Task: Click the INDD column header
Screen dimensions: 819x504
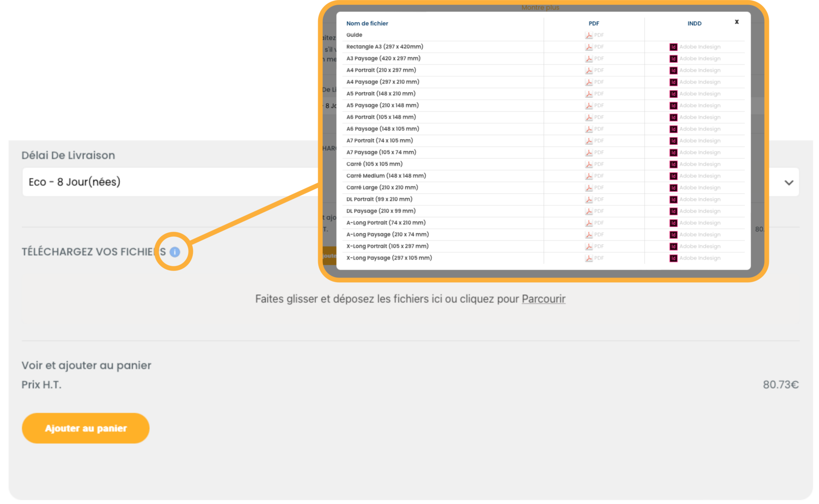Action: (x=694, y=23)
